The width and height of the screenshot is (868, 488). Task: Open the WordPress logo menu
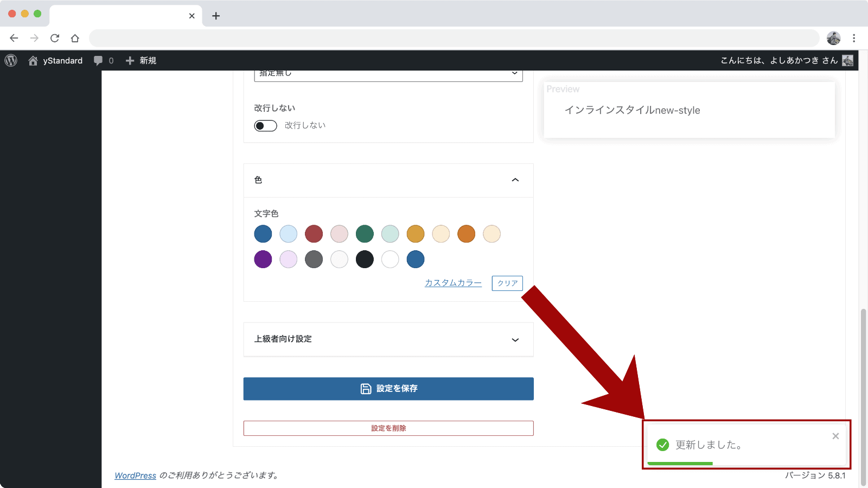pos(11,60)
